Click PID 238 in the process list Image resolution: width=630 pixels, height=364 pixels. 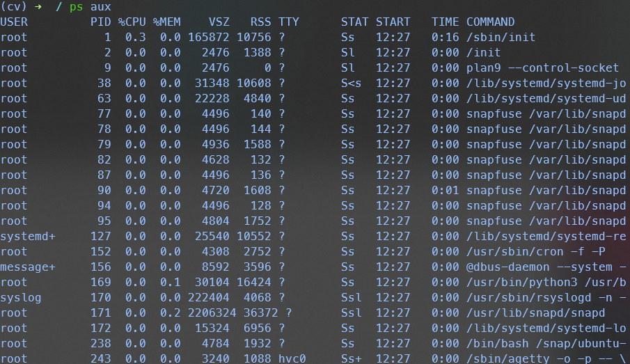[x=100, y=344]
